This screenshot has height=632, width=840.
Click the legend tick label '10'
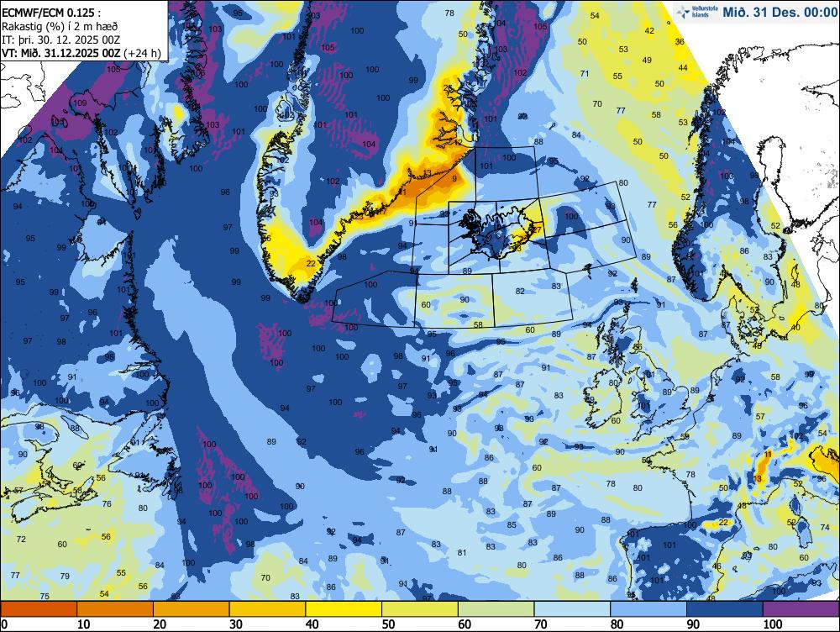click(83, 624)
